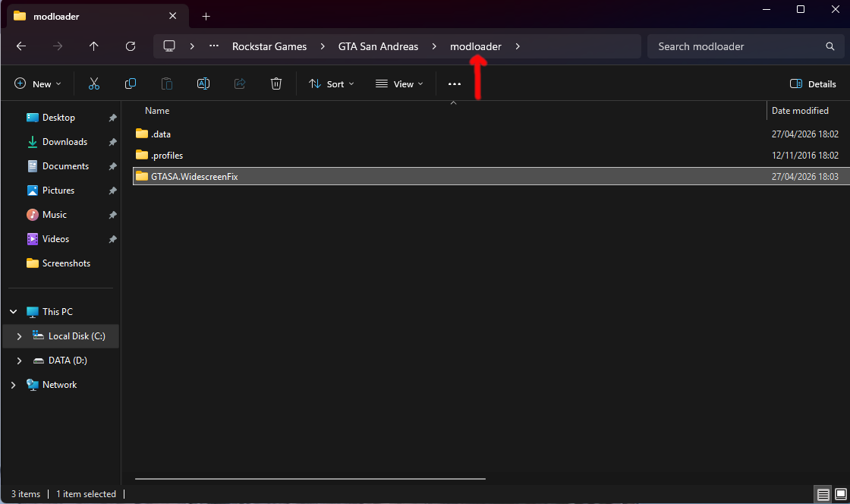850x504 pixels.
Task: Expand the Network tree node
Action: tap(14, 385)
